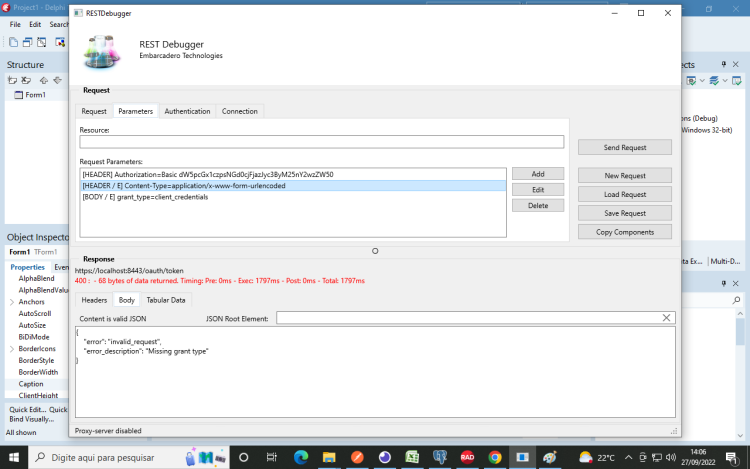Click the Copy Components button
The image size is (750, 469).
click(x=625, y=232)
